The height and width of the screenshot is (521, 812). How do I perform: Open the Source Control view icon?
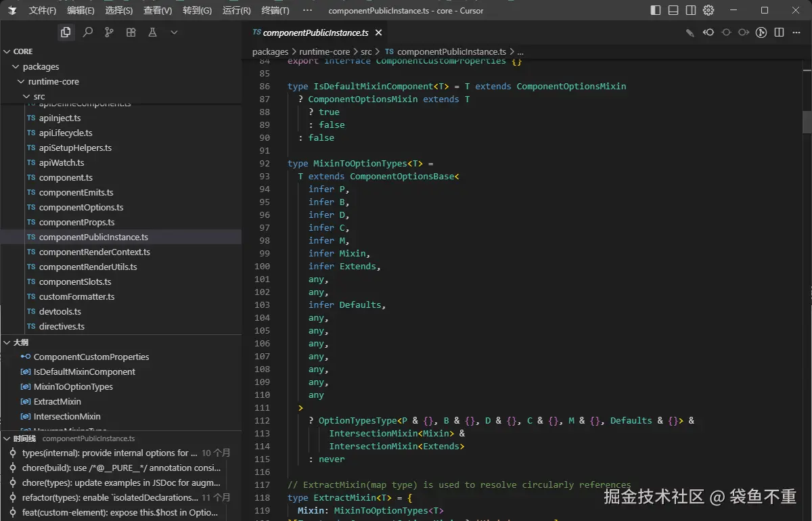(x=109, y=32)
